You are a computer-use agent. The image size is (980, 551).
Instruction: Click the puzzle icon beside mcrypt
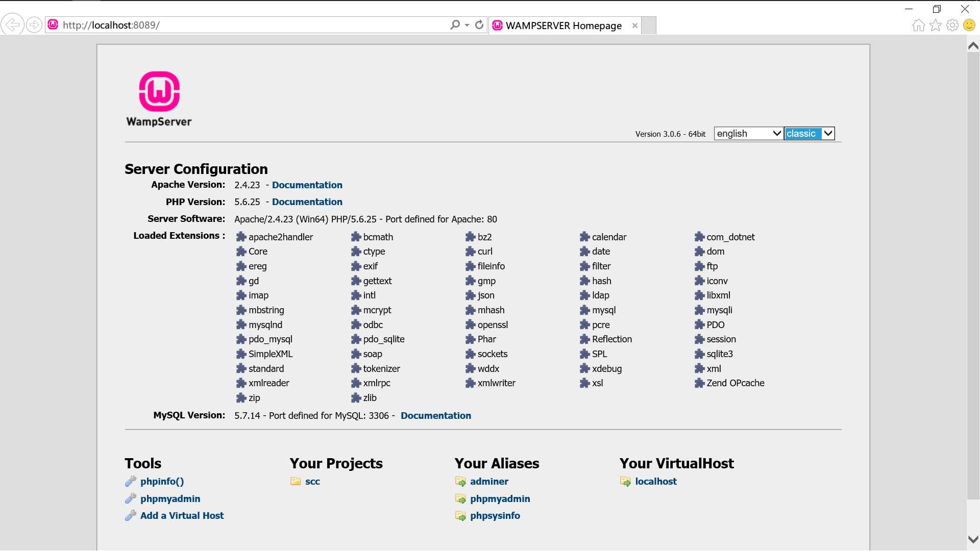[x=356, y=310]
